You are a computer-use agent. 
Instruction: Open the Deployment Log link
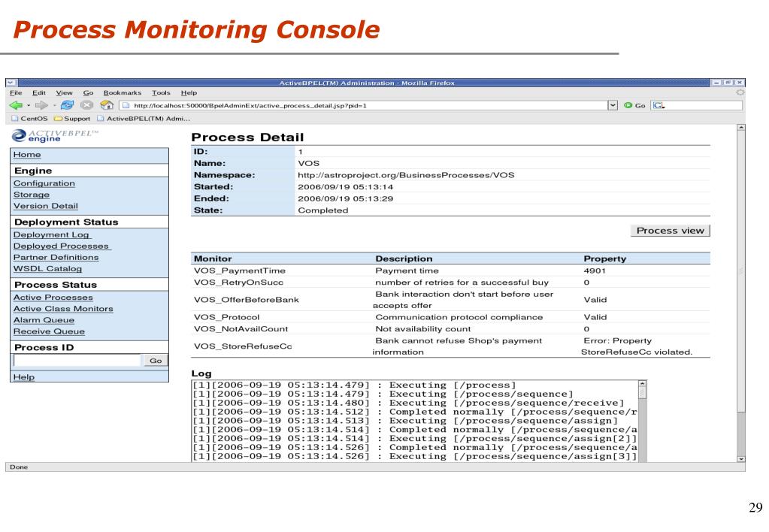click(x=52, y=235)
